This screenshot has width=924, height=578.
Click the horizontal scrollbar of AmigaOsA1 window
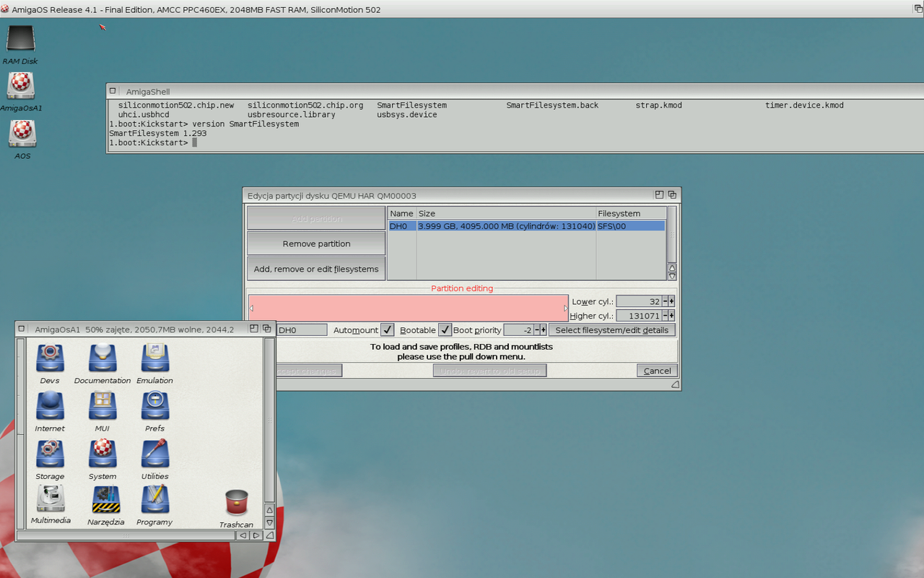click(x=126, y=535)
